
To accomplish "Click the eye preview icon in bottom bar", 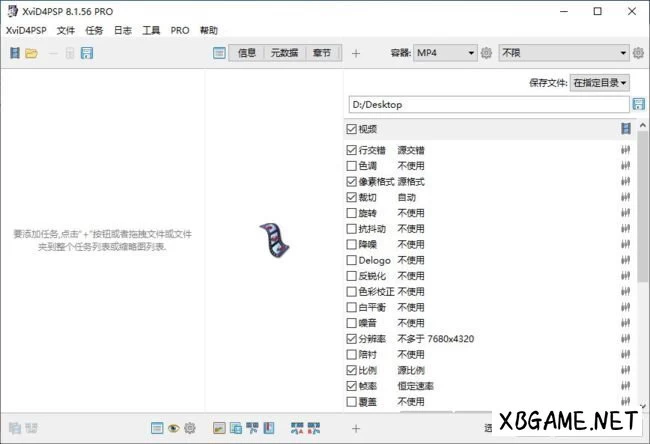I will click(173, 428).
